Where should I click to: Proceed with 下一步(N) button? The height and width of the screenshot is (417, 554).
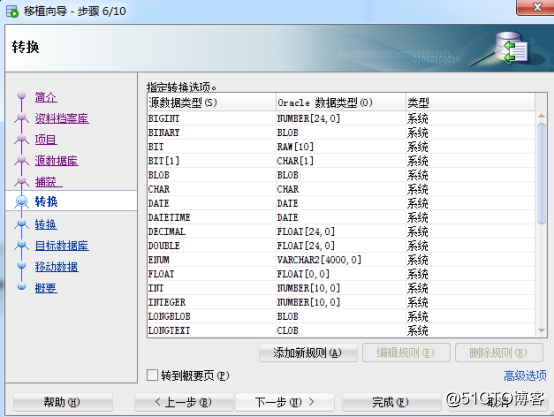285,402
